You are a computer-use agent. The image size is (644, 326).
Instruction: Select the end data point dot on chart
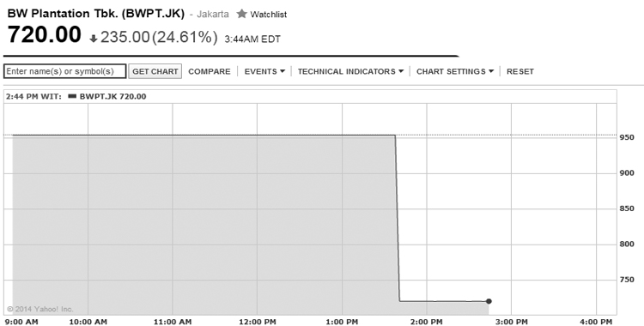(x=489, y=301)
